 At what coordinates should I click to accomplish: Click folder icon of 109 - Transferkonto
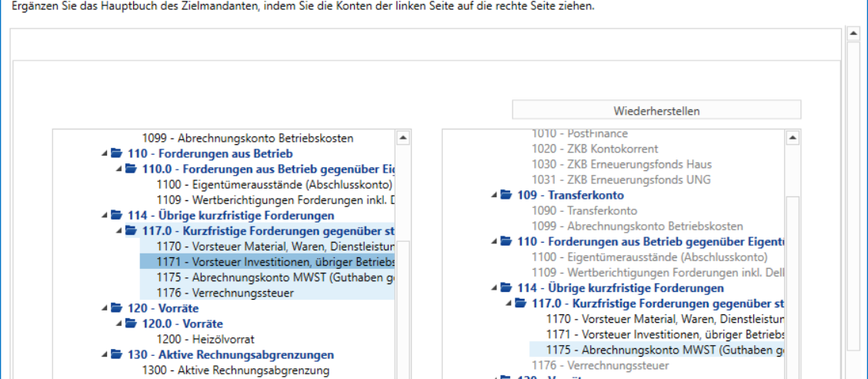(506, 196)
